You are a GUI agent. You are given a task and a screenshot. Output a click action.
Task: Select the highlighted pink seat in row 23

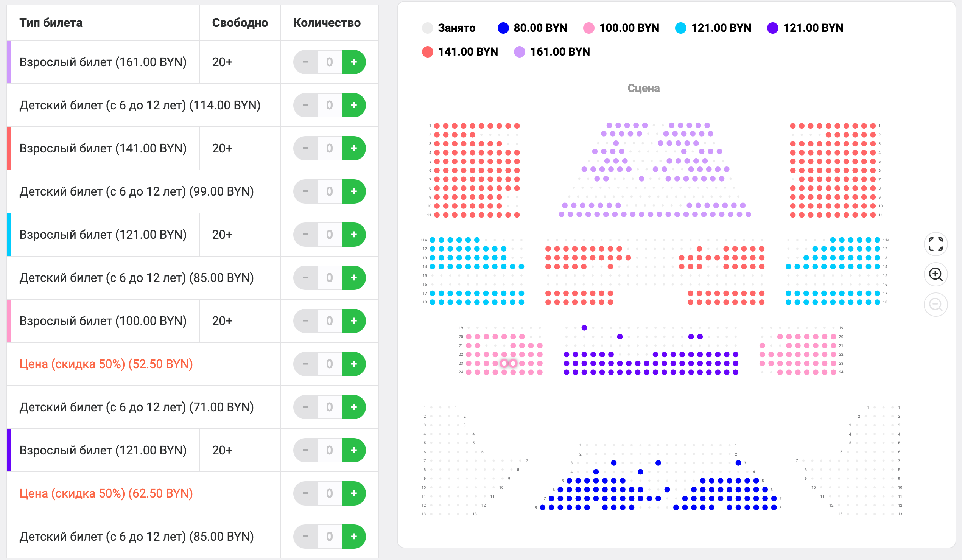coord(504,363)
